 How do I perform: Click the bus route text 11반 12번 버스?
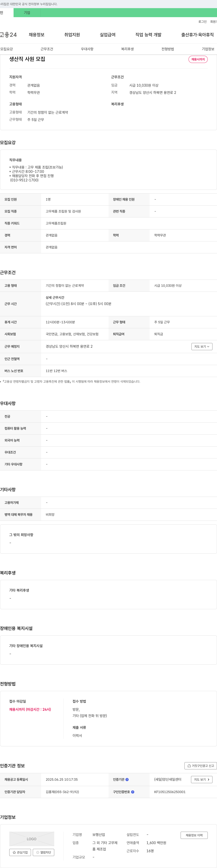[56, 371]
